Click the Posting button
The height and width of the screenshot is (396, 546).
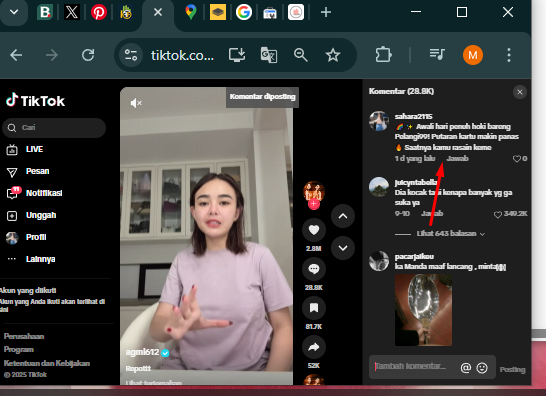pos(512,370)
